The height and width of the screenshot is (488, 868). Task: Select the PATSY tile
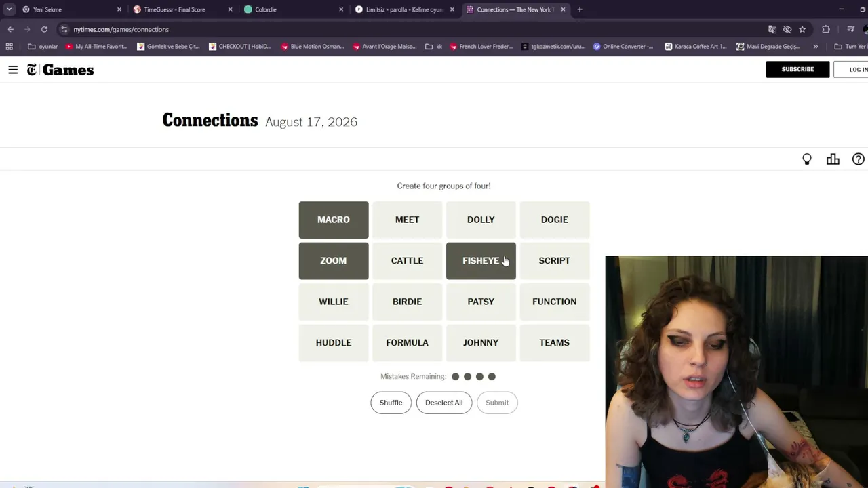[481, 302]
